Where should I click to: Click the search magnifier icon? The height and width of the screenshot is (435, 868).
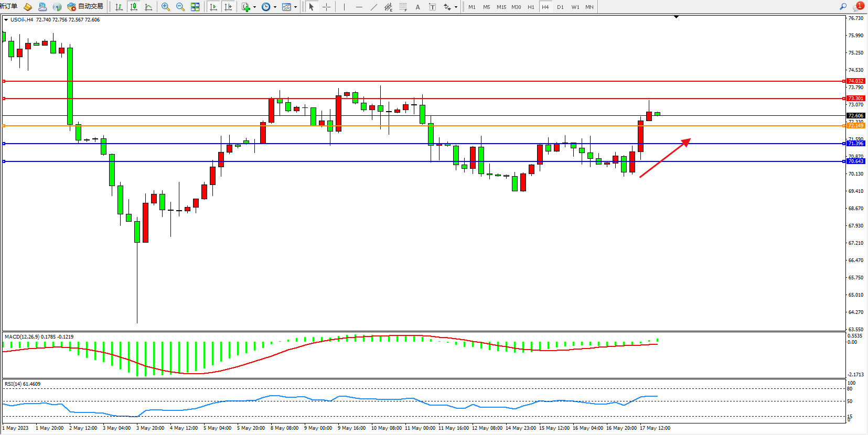(843, 7)
